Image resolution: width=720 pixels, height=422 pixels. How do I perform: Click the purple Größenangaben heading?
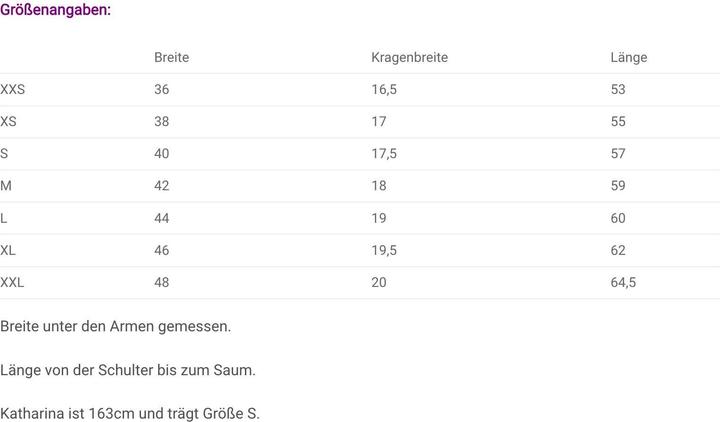pyautogui.click(x=55, y=10)
